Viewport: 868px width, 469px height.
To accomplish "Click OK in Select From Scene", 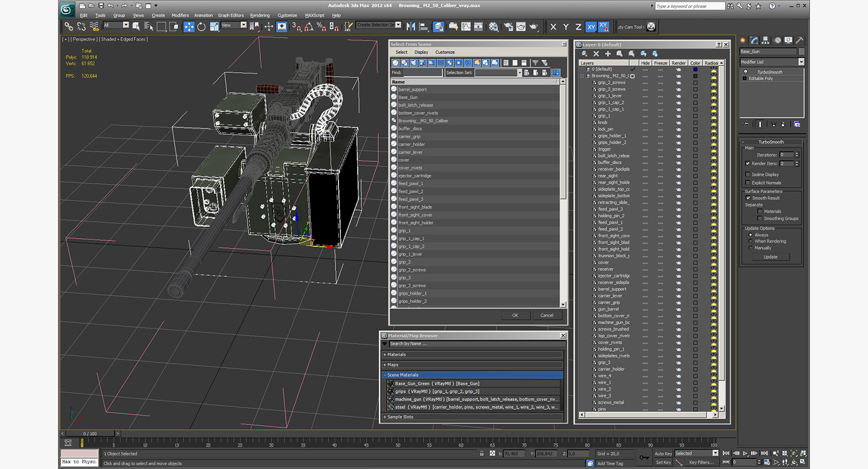I will point(515,315).
